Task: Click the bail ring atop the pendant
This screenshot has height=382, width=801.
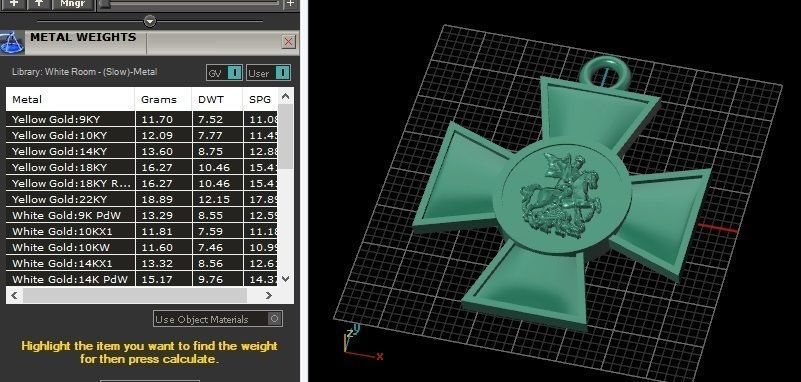Action: coord(606,73)
